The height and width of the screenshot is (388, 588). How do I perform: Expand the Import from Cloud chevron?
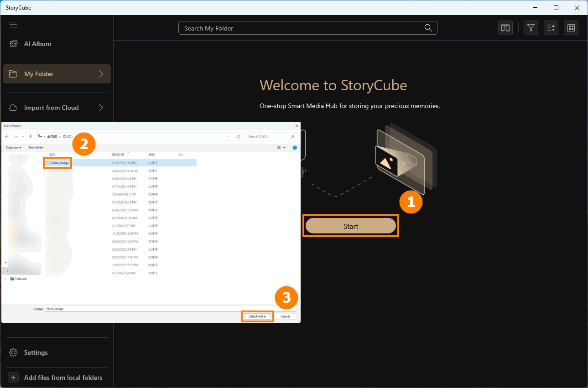point(101,108)
